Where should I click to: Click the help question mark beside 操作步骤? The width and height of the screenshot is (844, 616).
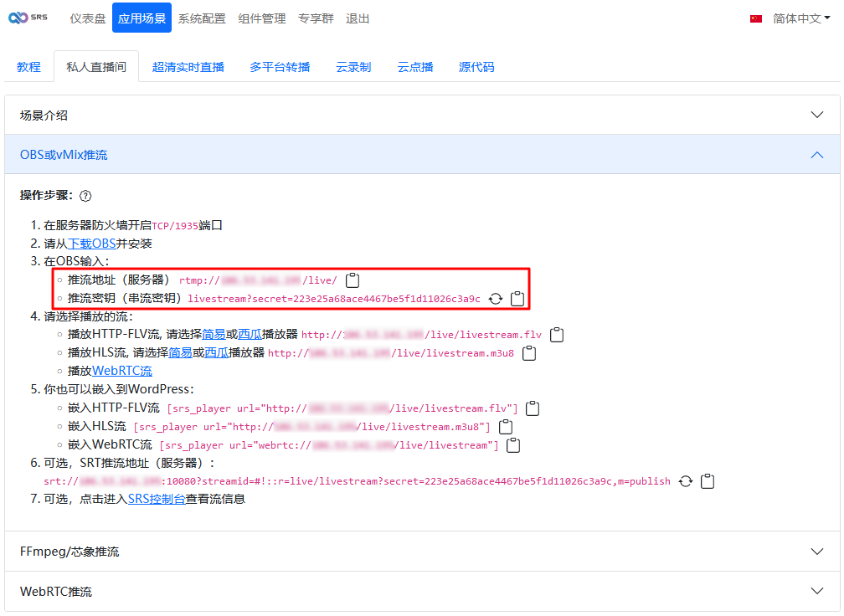pos(85,196)
